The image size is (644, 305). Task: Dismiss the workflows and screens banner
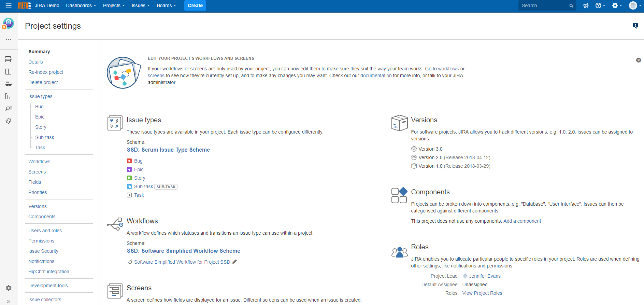(x=638, y=60)
